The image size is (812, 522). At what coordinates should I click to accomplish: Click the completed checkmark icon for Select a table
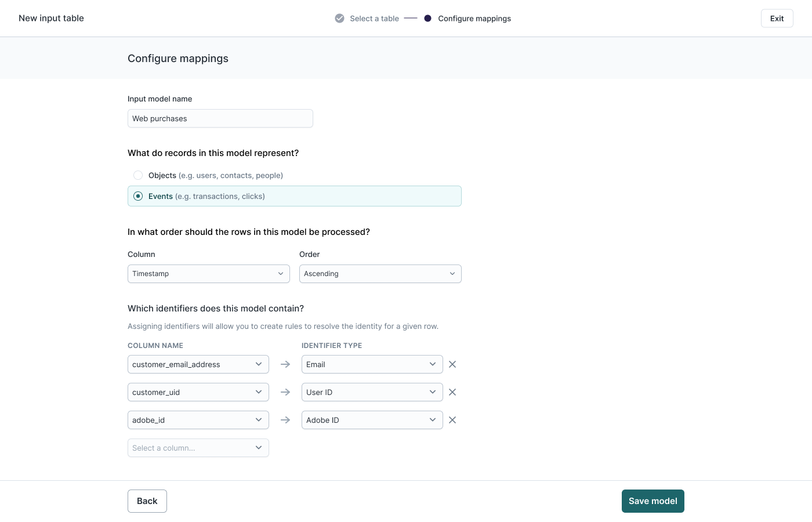click(x=339, y=19)
